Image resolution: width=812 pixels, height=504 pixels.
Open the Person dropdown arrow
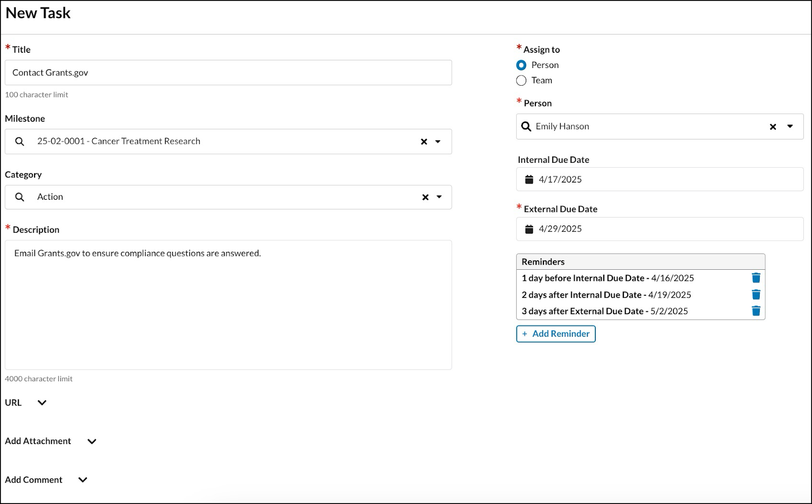coord(790,126)
